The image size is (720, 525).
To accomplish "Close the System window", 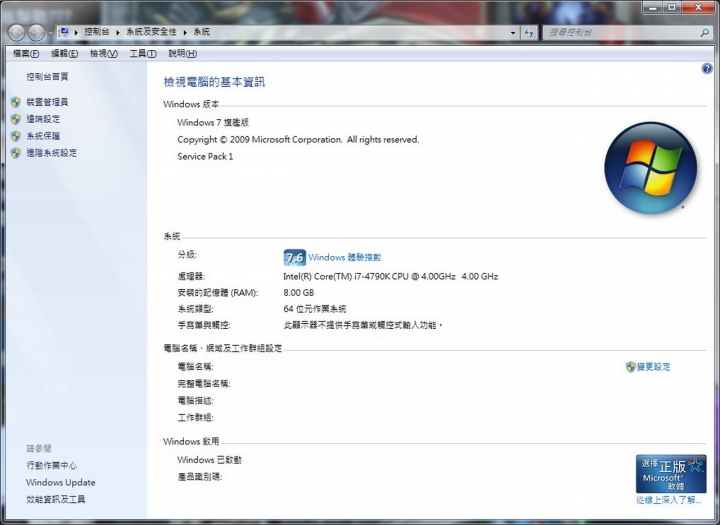I will 698,7.
